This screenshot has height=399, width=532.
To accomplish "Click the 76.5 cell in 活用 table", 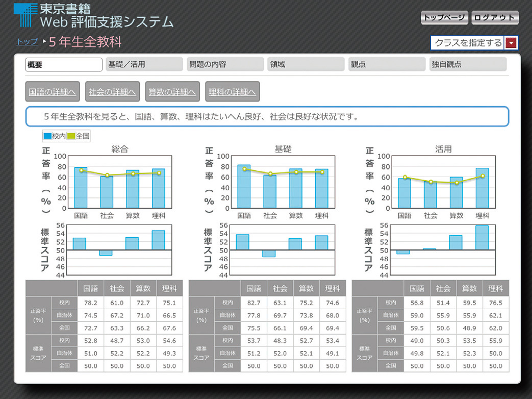I will click(496, 303).
